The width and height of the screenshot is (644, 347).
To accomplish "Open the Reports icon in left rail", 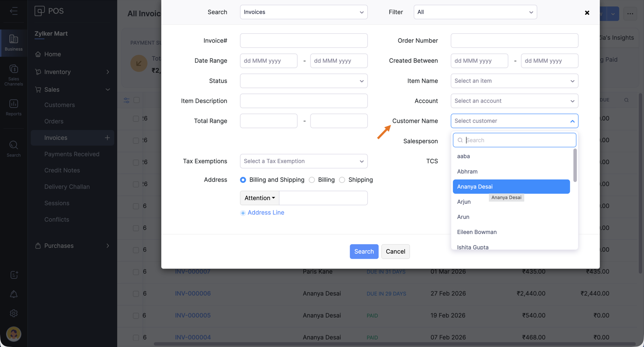I will [x=14, y=107].
